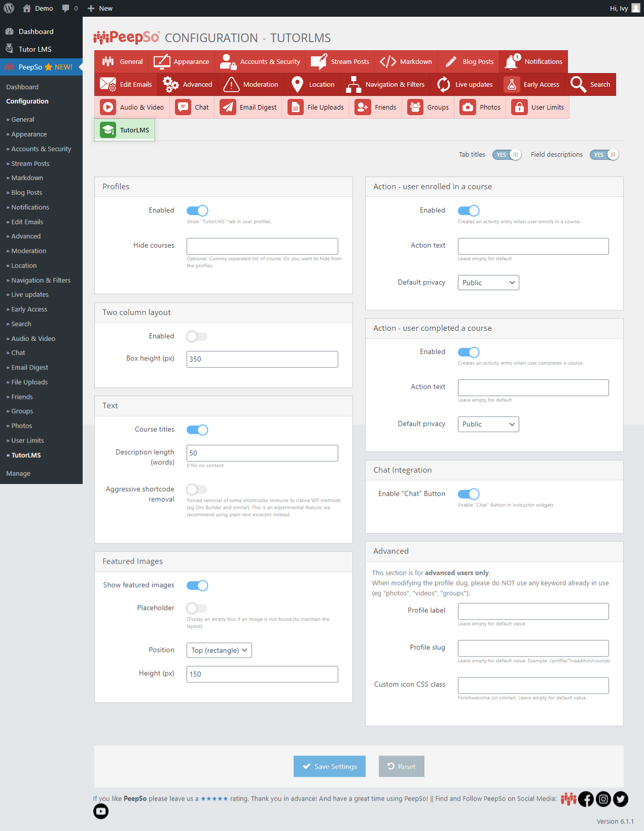Open User Limits sidebar submenu item
Viewport: 644px width, 831px height.
pyautogui.click(x=27, y=440)
